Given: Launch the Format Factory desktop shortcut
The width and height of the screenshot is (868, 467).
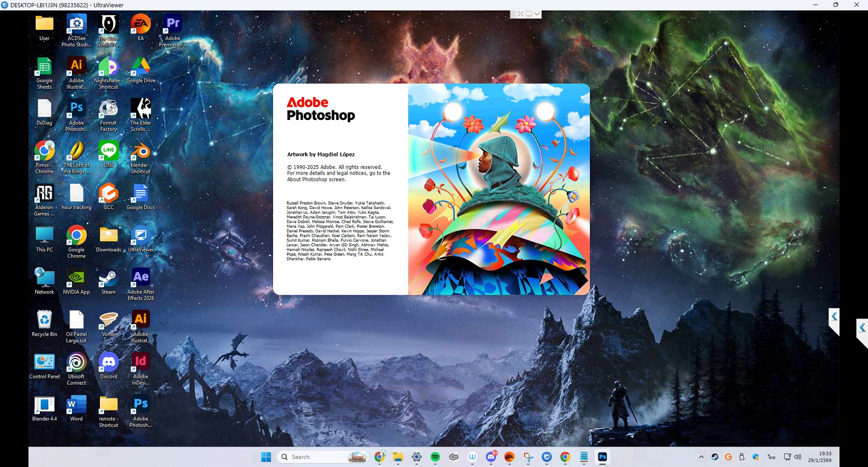Looking at the screenshot, I should pos(108,115).
